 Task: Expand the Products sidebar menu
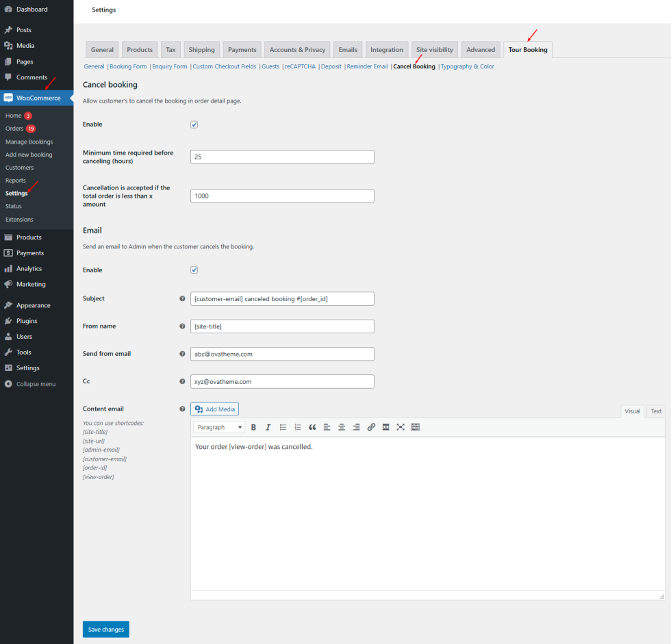pyautogui.click(x=29, y=237)
